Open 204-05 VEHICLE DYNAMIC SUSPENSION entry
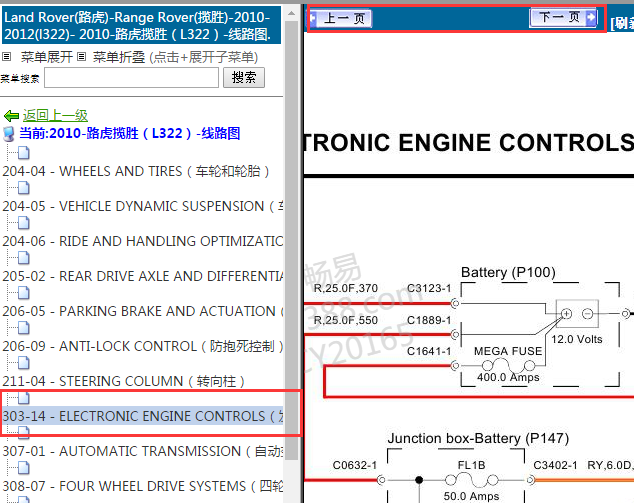The image size is (634, 503). [143, 206]
